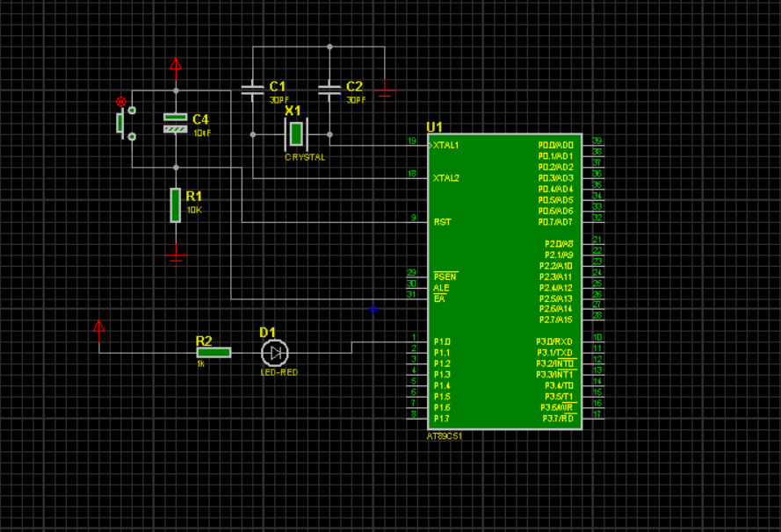This screenshot has width=781, height=532.
Task: Click pin number 9 next to RST
Action: pos(414,218)
